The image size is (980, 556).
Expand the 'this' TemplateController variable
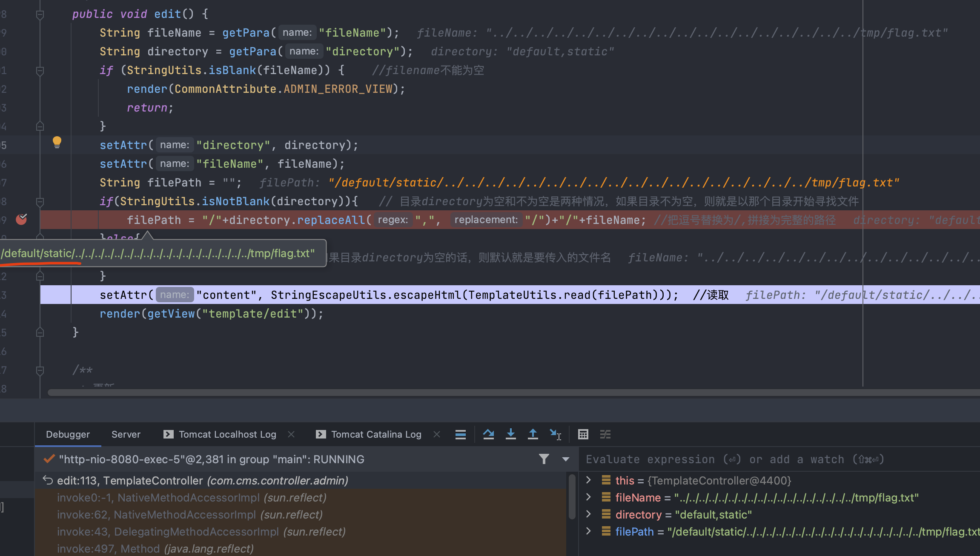[588, 480]
